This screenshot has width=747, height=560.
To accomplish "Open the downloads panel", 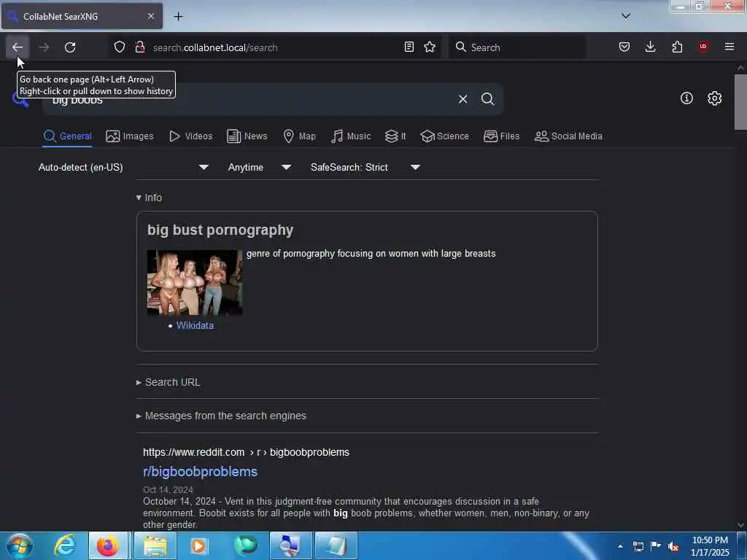I will 650,47.
